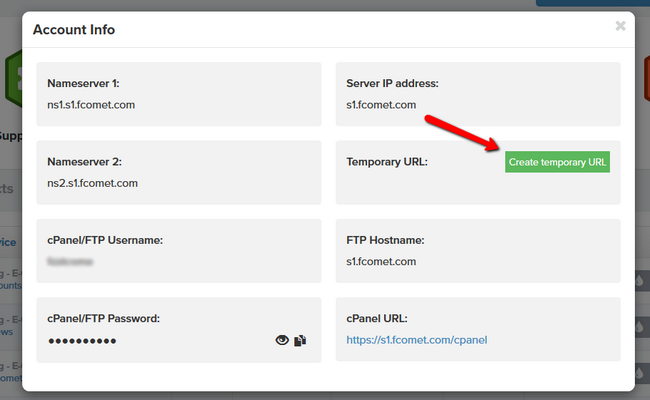Image resolution: width=650 pixels, height=400 pixels.
Task: Click the Nameserver 2 label
Action: point(85,162)
